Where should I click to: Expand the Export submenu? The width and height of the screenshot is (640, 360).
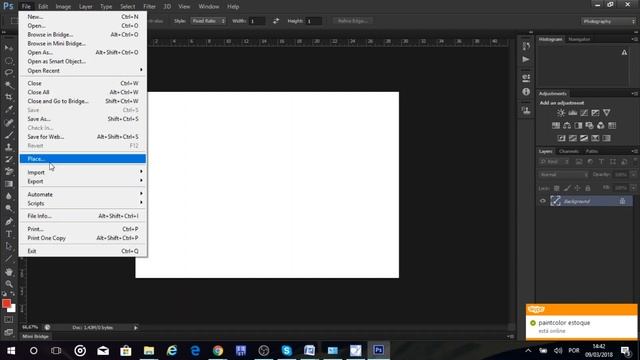[x=83, y=181]
